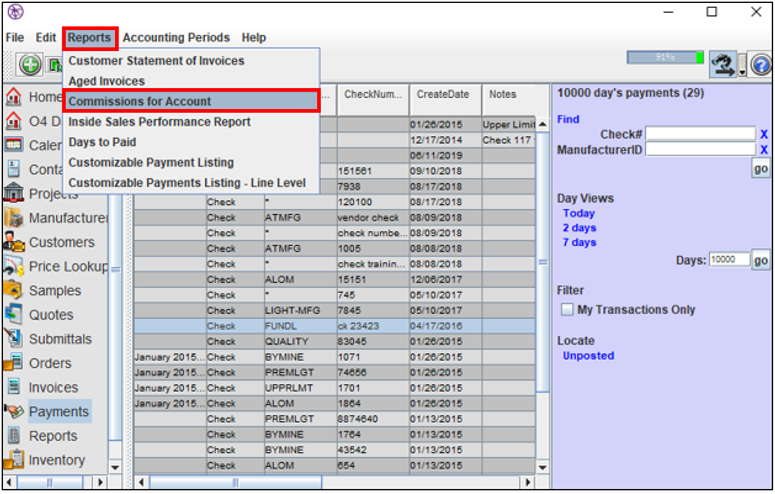Click sidebar scrollbar down arrow
The height and width of the screenshot is (494, 775).
point(115,467)
